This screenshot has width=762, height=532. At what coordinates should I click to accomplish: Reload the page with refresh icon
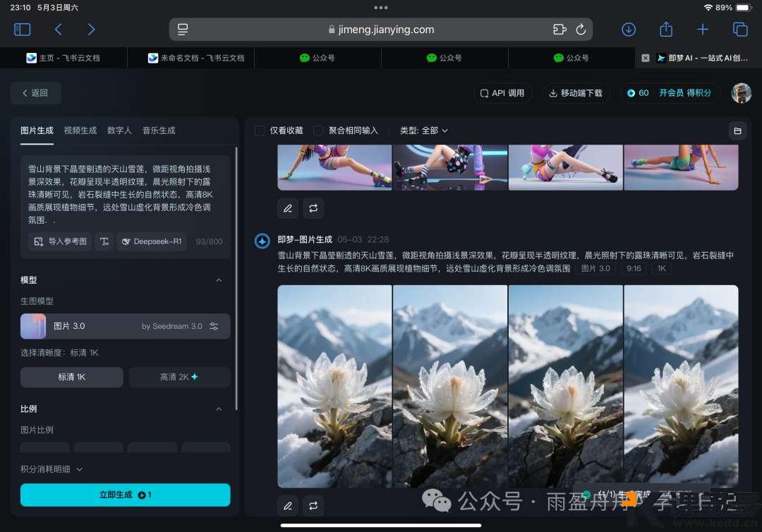pos(581,30)
